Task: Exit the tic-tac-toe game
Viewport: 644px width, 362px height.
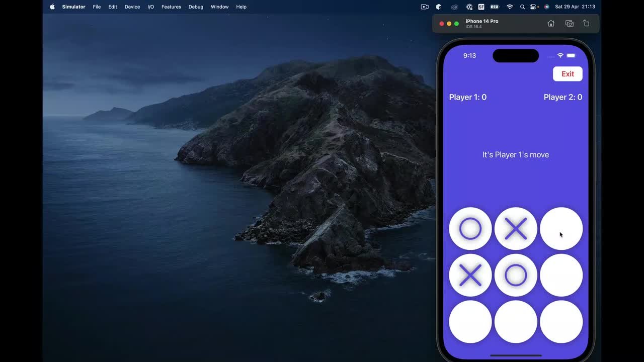Action: tap(568, 74)
